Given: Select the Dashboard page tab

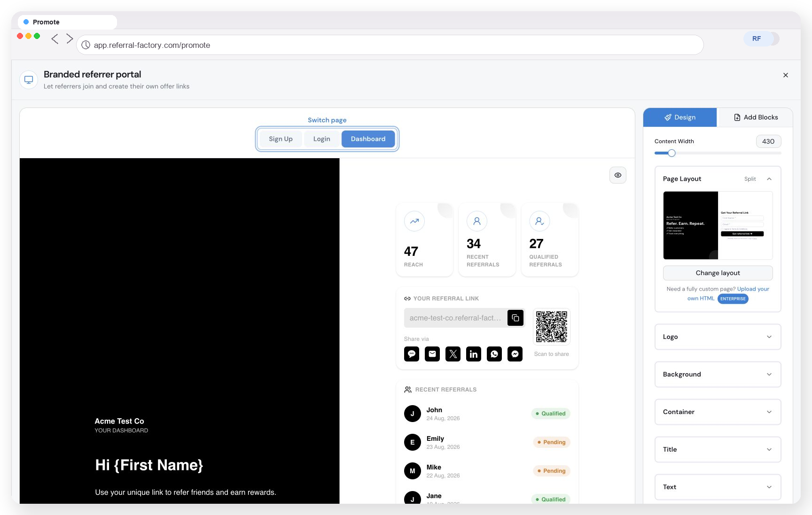Looking at the screenshot, I should [368, 139].
